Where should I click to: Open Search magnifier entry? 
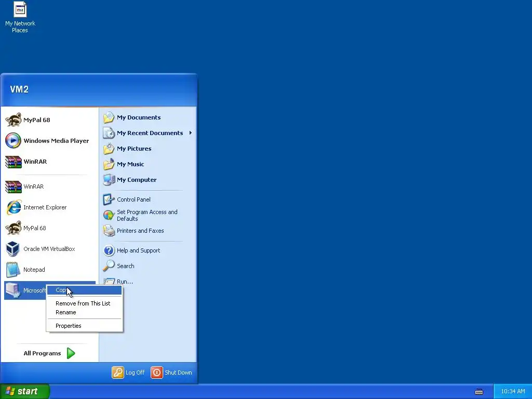point(148,266)
